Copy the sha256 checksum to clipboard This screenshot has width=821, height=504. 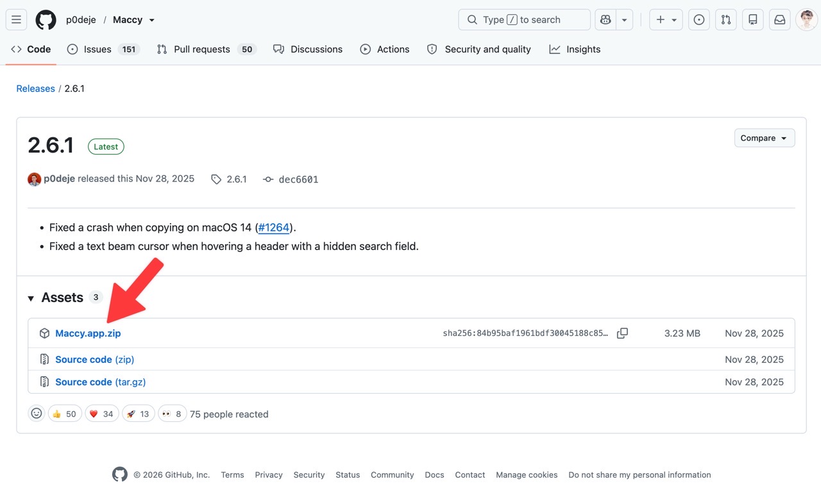(622, 333)
